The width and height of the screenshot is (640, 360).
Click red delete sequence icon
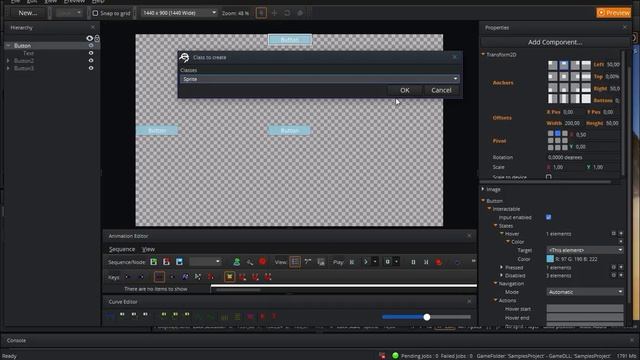[x=167, y=262]
